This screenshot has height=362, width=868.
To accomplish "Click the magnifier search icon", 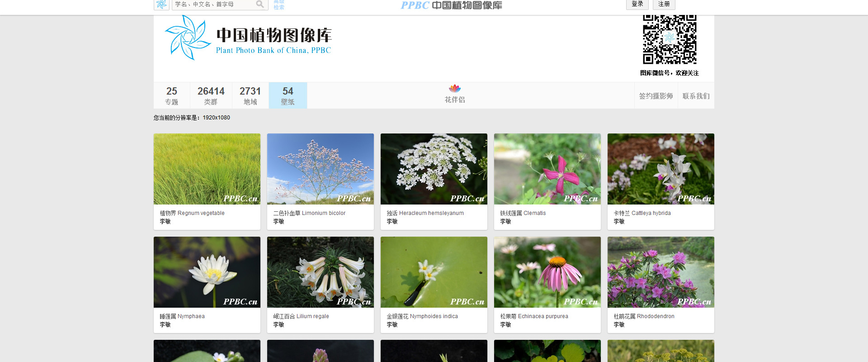I will 260,4.
